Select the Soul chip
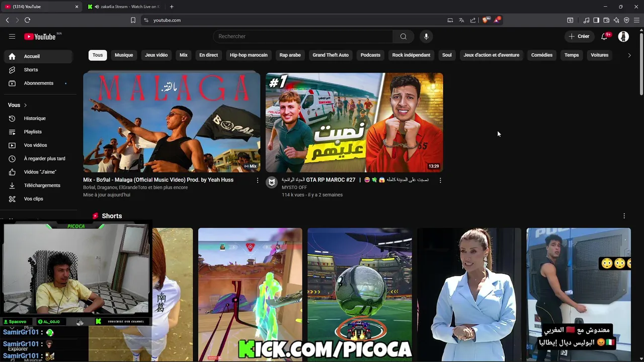Viewport: 644px width, 362px height. (x=447, y=55)
